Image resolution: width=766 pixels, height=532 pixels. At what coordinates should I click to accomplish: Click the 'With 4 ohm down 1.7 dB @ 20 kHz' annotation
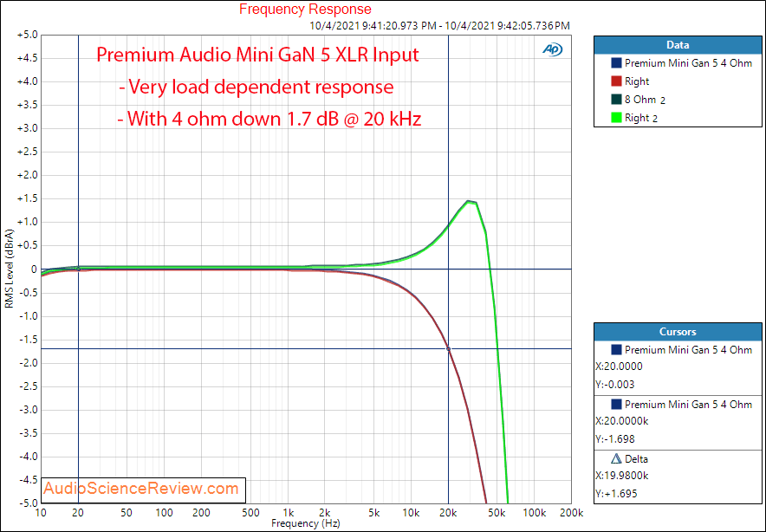[x=269, y=119]
